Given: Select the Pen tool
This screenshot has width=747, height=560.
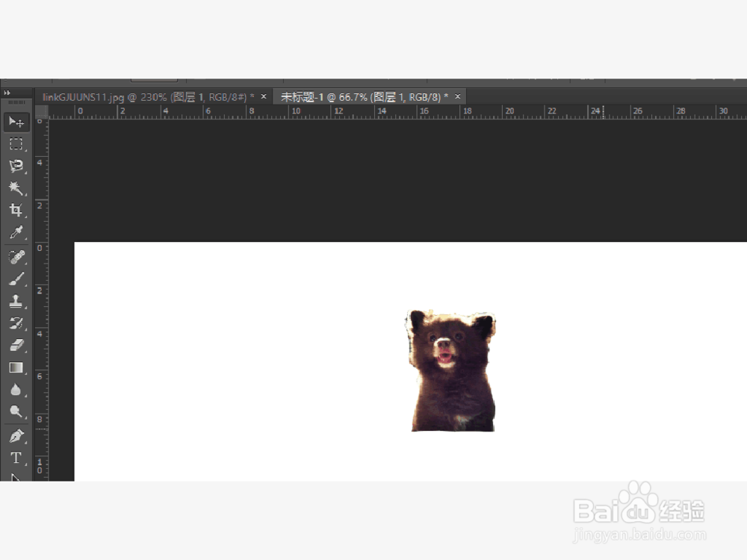Looking at the screenshot, I should pyautogui.click(x=16, y=436).
